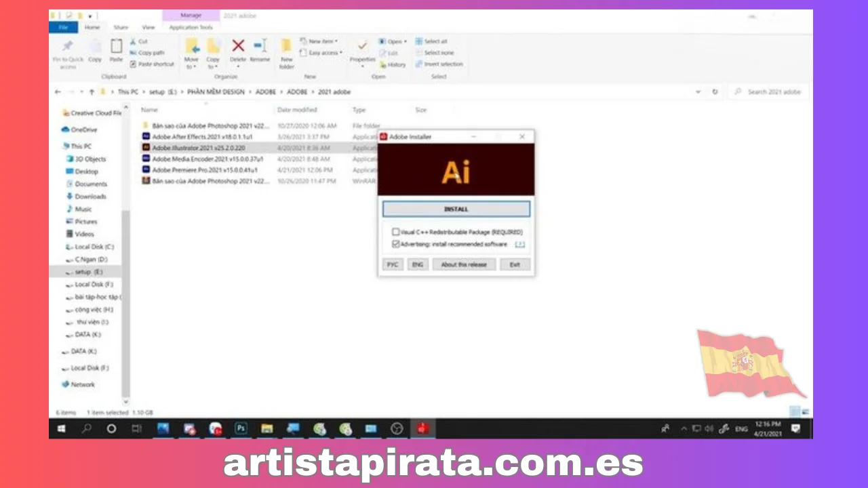Sort files by the Type column header

(x=359, y=110)
